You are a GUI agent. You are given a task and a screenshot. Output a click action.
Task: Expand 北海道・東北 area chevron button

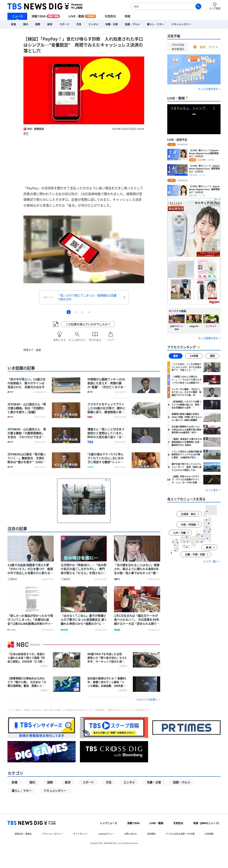(189, 514)
